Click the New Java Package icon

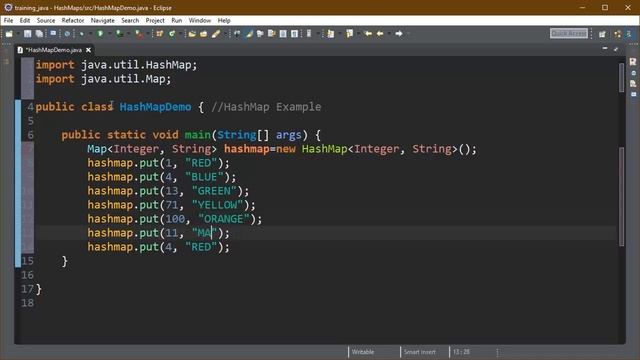159,34
